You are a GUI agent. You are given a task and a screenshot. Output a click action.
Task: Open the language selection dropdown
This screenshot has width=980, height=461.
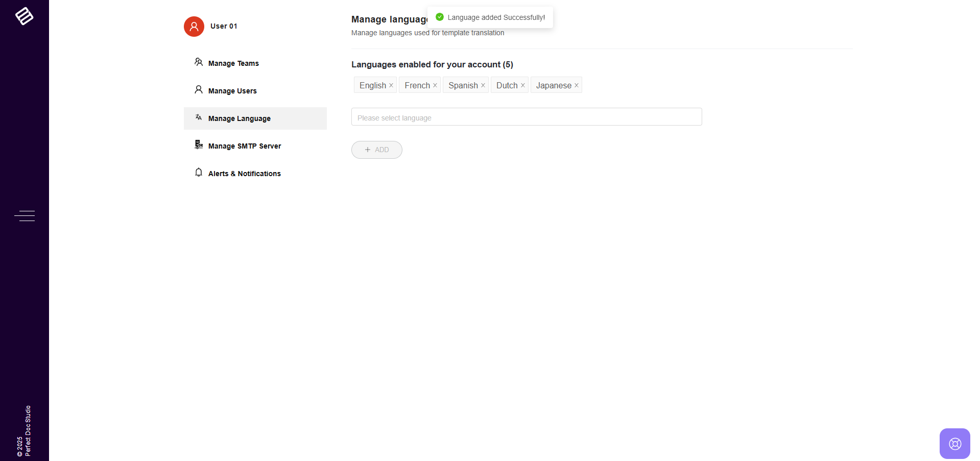pyautogui.click(x=526, y=117)
